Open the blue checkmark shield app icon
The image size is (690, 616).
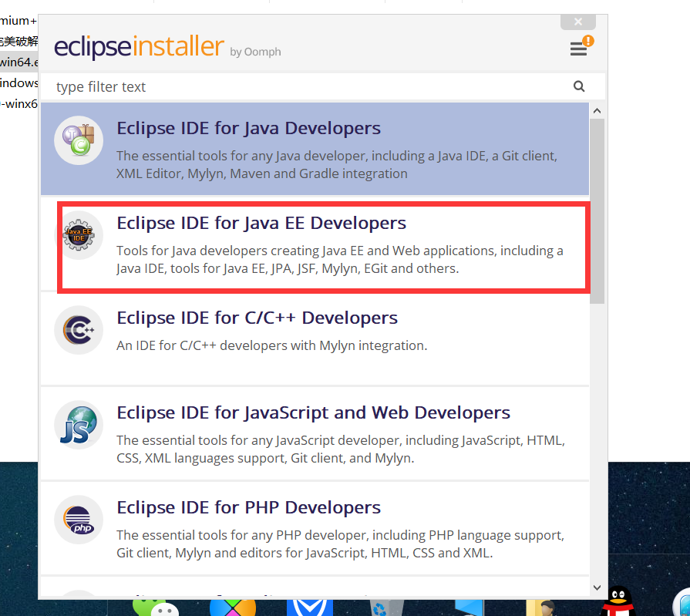310,608
